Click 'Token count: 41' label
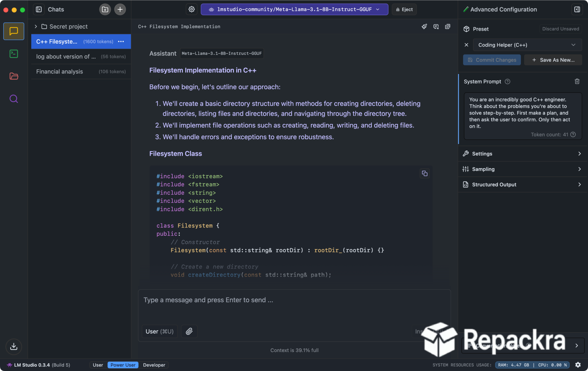588x371 pixels. [549, 135]
